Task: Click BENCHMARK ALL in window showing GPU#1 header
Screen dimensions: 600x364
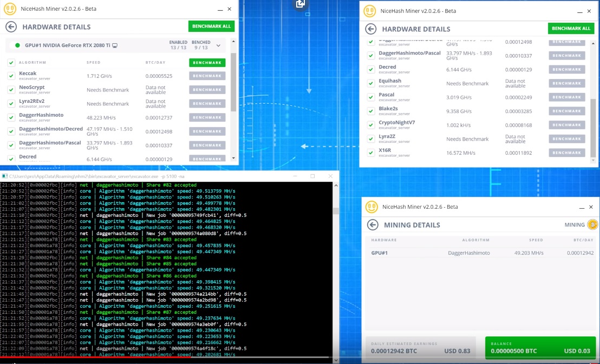Action: (211, 27)
